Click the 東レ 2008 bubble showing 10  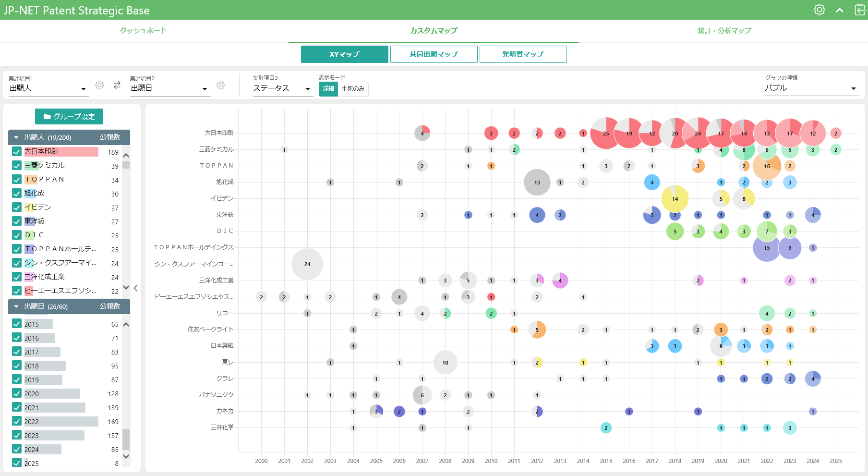tap(445, 362)
